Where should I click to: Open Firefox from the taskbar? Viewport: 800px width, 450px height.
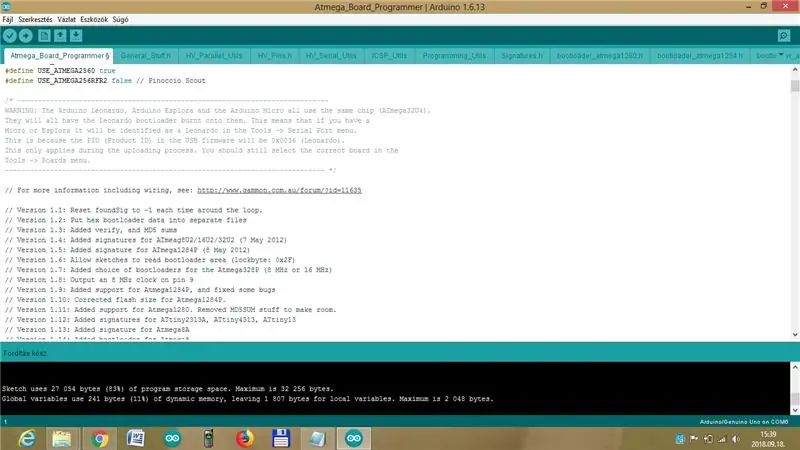pos(245,438)
